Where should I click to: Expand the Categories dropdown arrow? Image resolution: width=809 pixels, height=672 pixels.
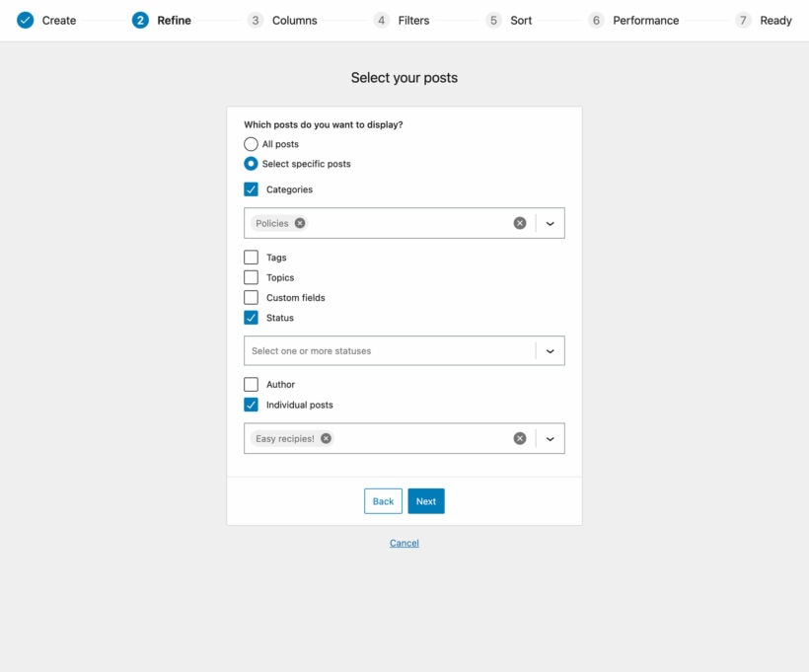pos(551,223)
